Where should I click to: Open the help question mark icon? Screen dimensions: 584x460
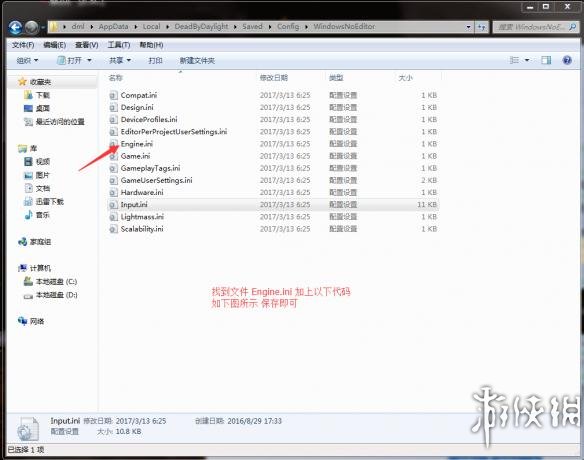(x=567, y=60)
